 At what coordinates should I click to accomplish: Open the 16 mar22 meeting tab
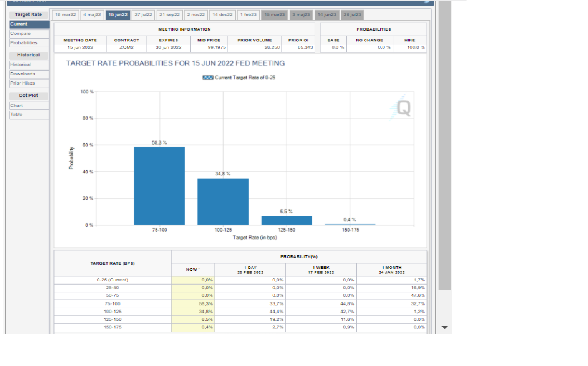point(66,15)
